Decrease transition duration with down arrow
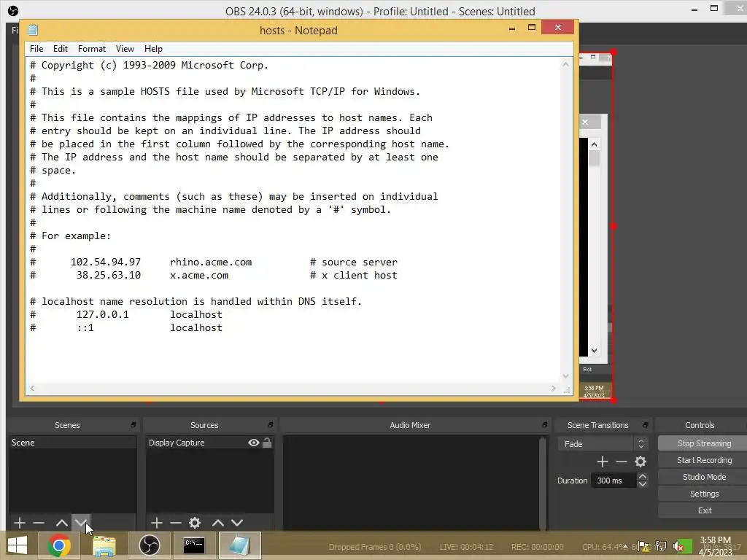The width and height of the screenshot is (747, 560). tap(642, 484)
